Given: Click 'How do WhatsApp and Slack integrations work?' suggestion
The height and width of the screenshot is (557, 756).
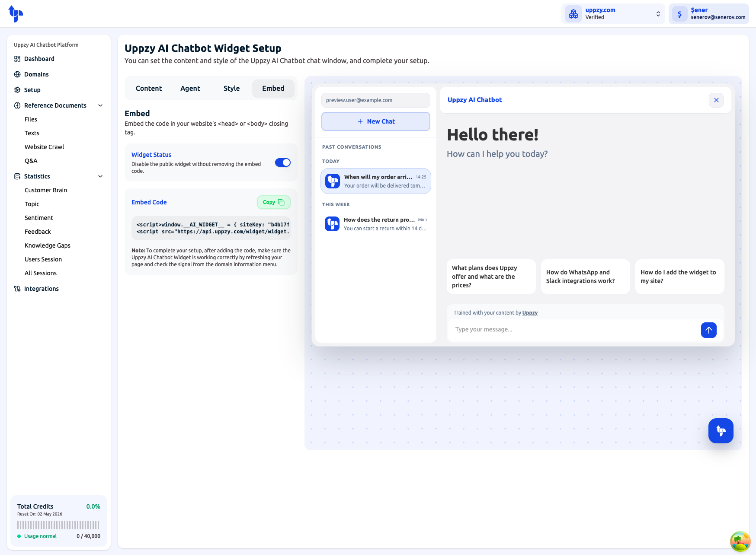Looking at the screenshot, I should tap(586, 277).
